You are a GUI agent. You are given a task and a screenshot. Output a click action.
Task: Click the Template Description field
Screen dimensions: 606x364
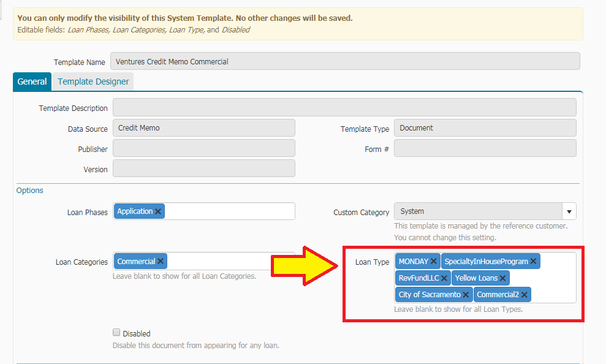pos(343,107)
